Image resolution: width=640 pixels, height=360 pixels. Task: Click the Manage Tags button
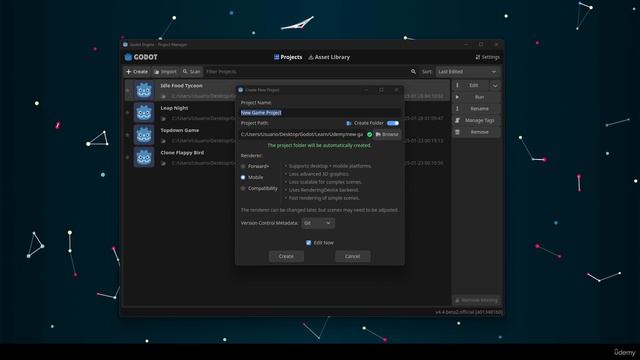pos(476,120)
